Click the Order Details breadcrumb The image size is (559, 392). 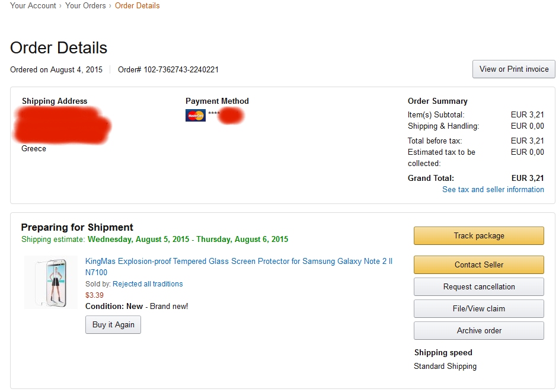tap(138, 6)
